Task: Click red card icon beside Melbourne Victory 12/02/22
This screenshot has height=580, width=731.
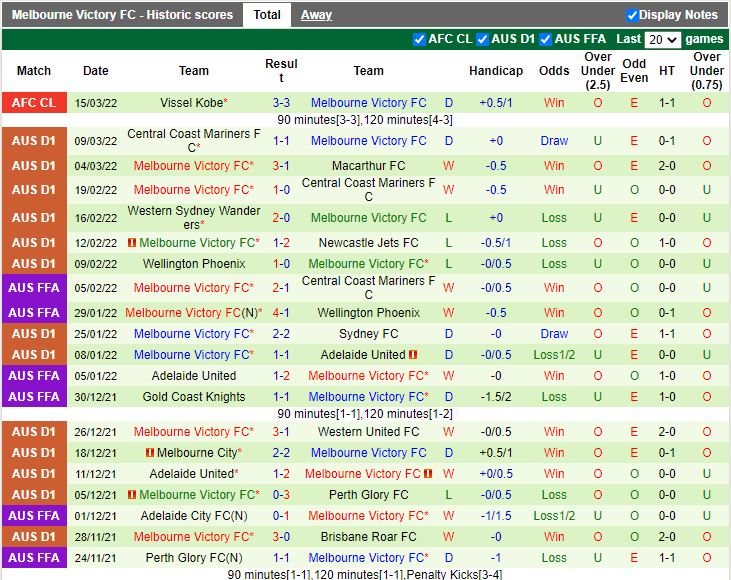Action: coord(132,242)
